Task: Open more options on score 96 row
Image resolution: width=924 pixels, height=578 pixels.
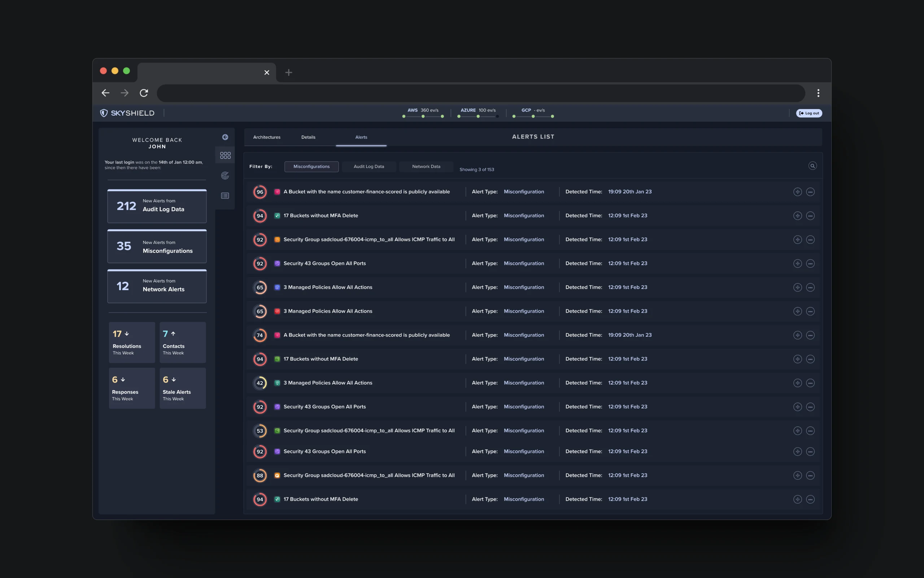Action: click(810, 192)
